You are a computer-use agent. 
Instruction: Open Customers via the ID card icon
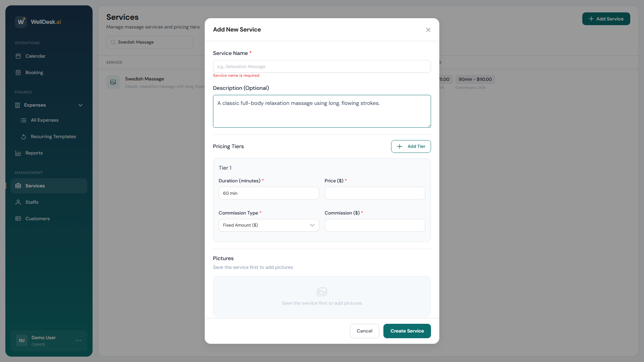[x=18, y=219]
